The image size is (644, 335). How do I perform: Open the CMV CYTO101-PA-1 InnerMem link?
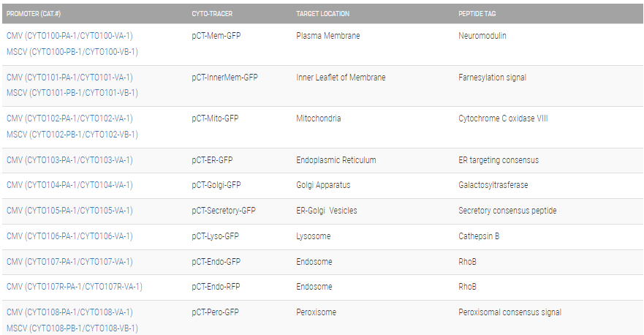click(69, 78)
